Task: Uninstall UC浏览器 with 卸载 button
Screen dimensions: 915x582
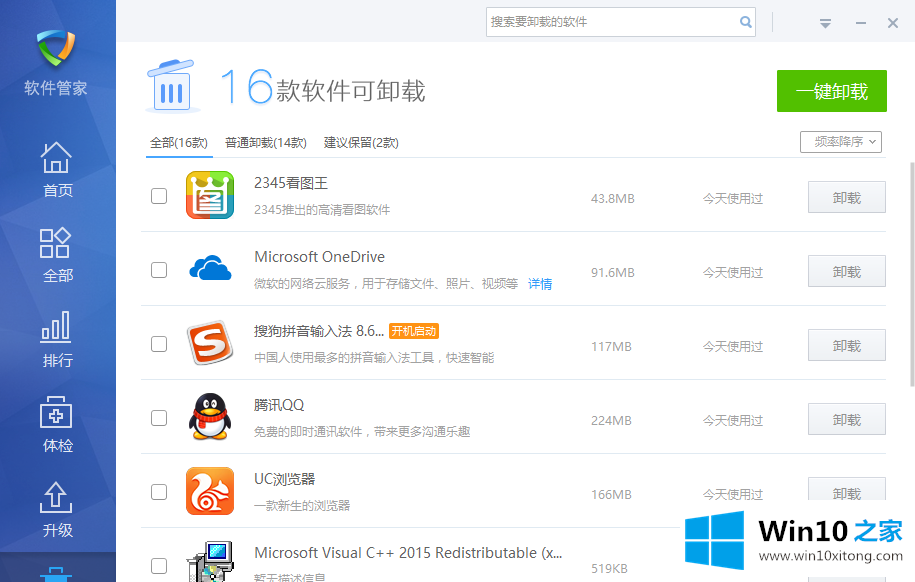Action: 847,490
